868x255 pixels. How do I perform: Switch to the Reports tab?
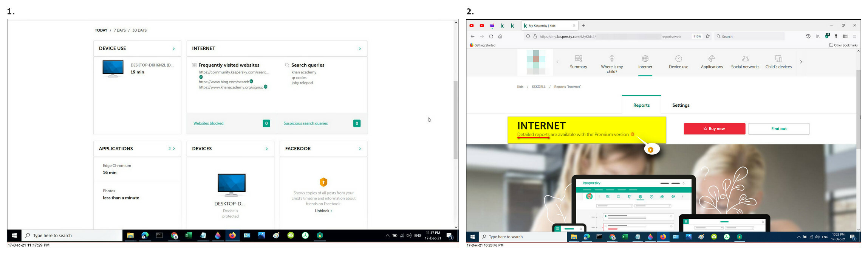641,105
